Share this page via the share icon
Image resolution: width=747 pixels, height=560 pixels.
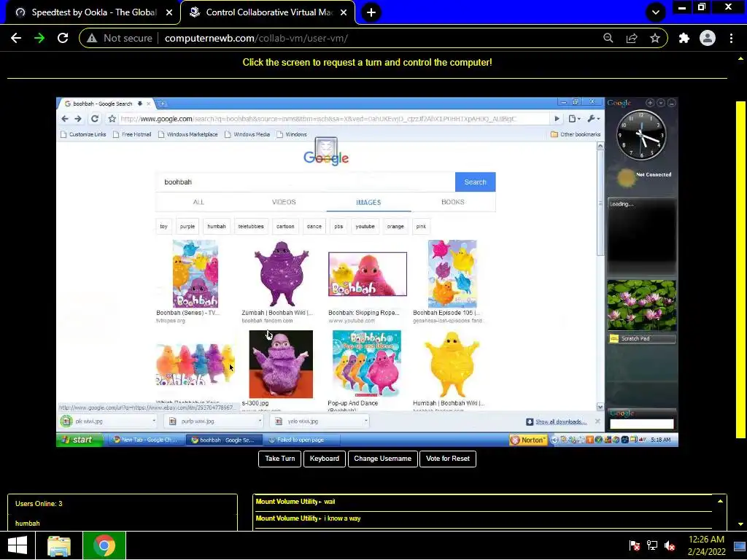pos(632,38)
